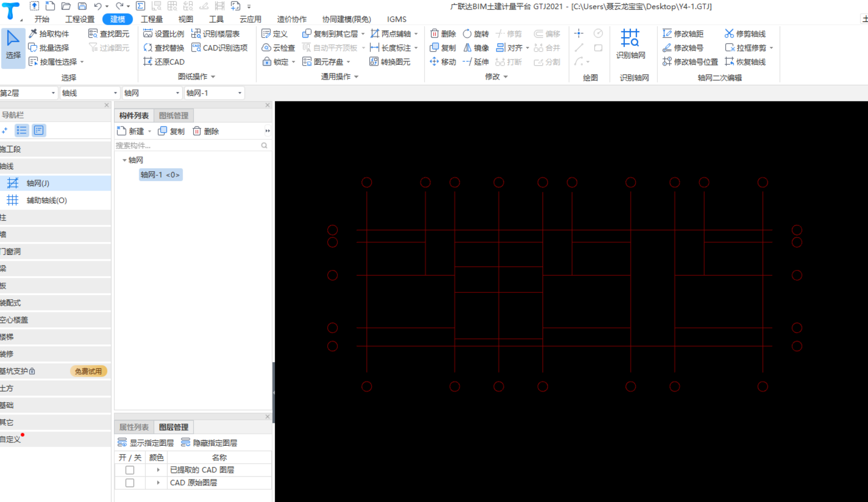Collapse the 轴网 tree node
Image resolution: width=868 pixels, height=502 pixels.
124,160
